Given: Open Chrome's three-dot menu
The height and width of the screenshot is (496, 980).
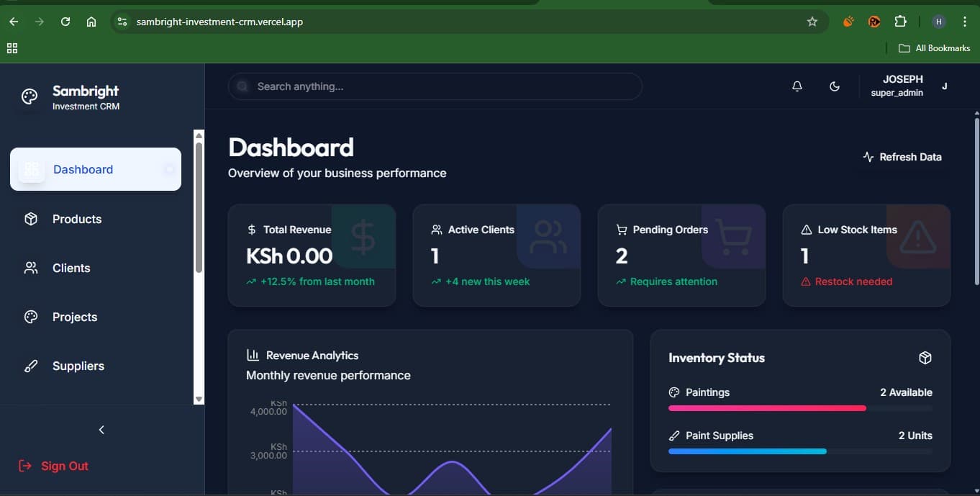Looking at the screenshot, I should click(x=965, y=22).
